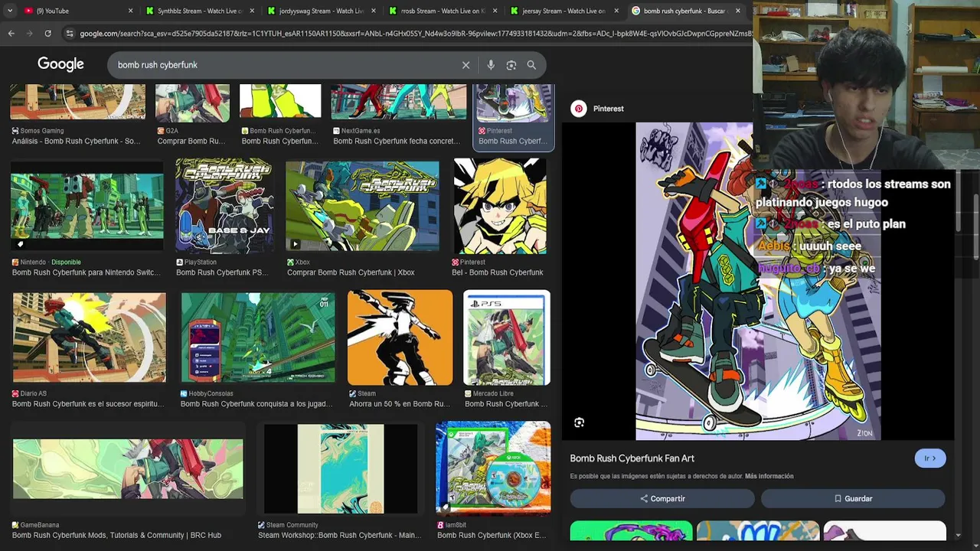
Task: Open Diario AS result thumbnail
Action: 89,337
